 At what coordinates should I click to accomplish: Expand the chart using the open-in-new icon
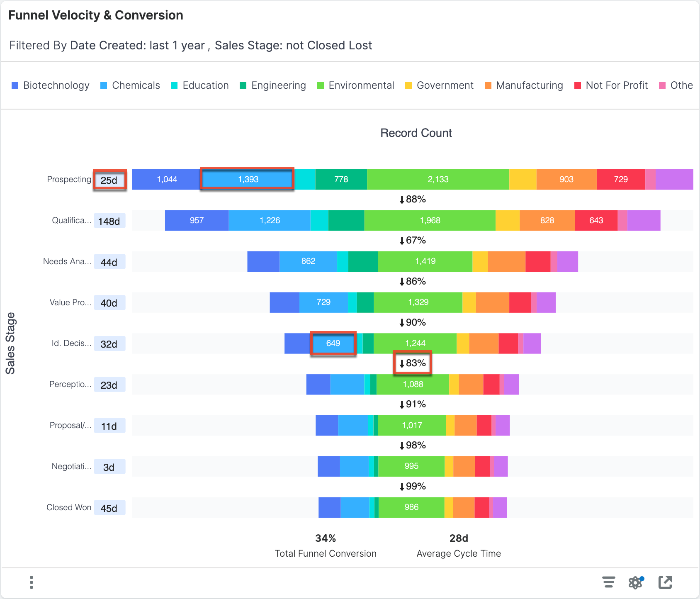click(665, 582)
